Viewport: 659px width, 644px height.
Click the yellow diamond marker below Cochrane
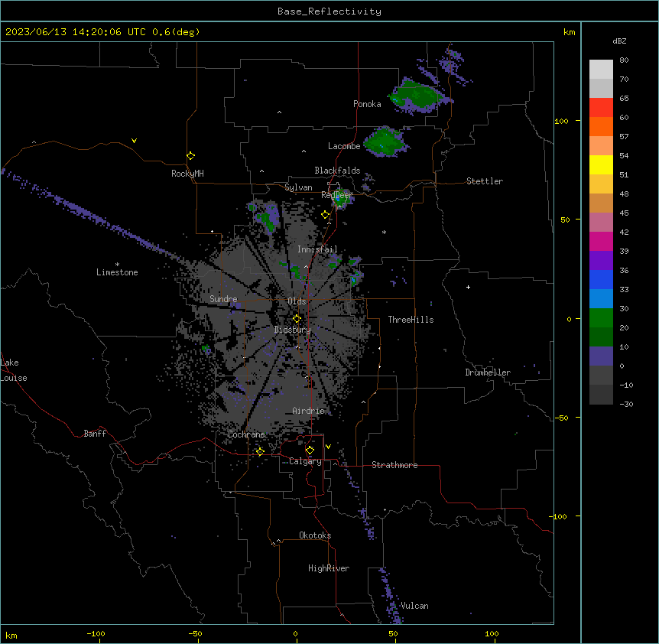point(260,452)
